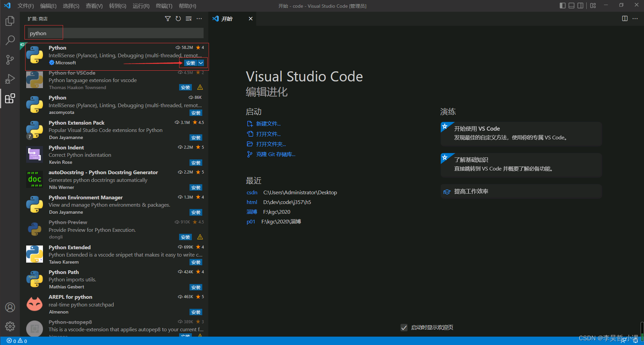
Task: Open the 开始使用 VS Code walkthrough
Action: point(521,134)
